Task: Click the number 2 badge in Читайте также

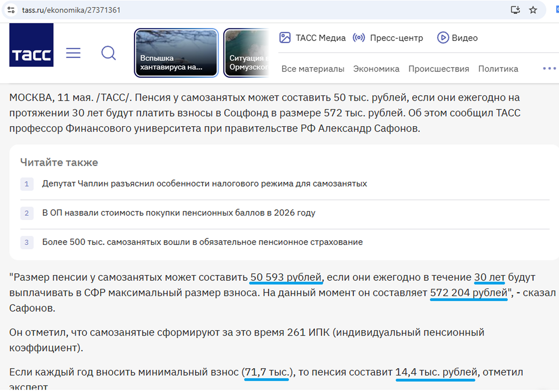Action: 27,213
